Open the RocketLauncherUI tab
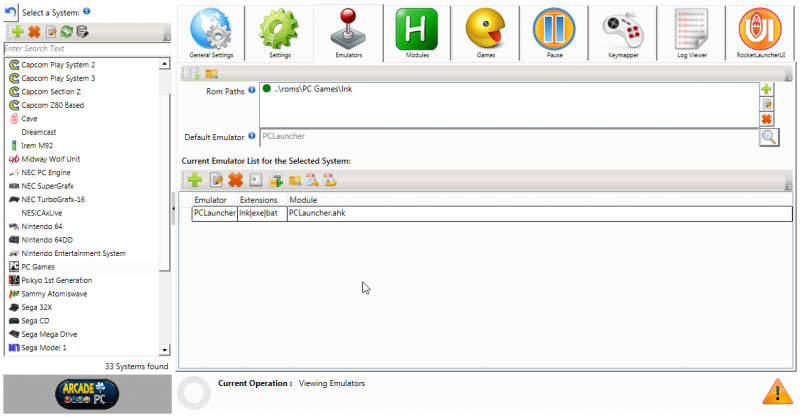This screenshot has width=800, height=417. coord(760,33)
